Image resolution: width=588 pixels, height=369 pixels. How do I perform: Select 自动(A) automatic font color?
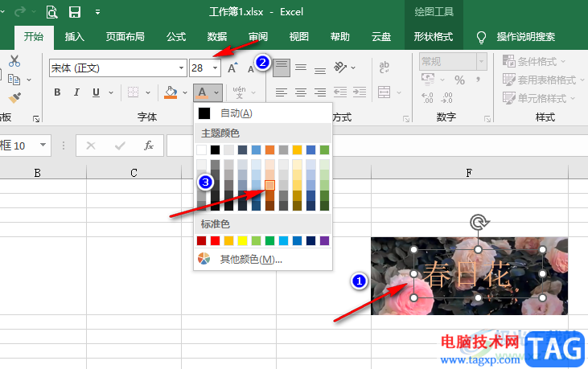(236, 113)
